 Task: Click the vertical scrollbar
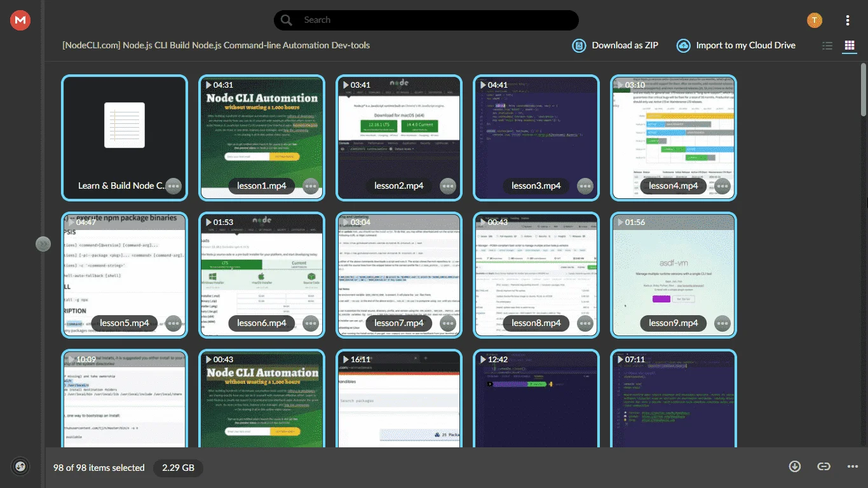coord(863,89)
